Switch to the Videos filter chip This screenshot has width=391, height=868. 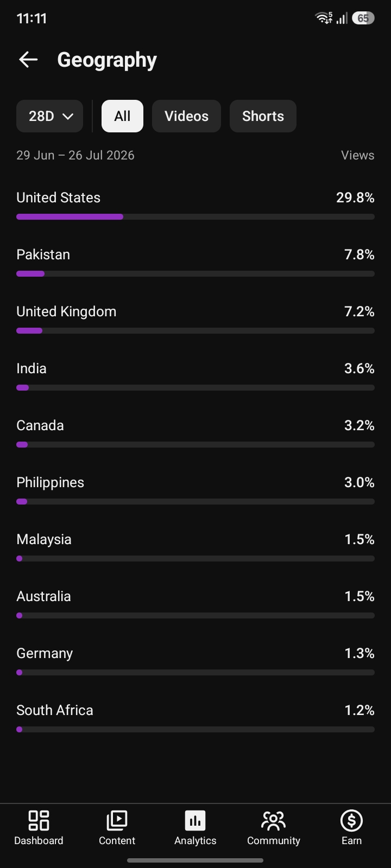[186, 116]
